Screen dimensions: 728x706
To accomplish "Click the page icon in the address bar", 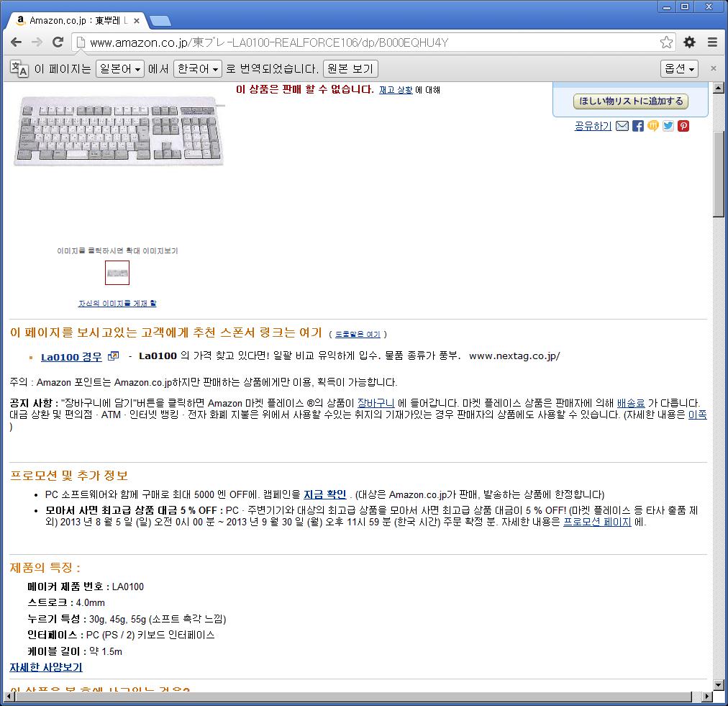I will (x=81, y=42).
